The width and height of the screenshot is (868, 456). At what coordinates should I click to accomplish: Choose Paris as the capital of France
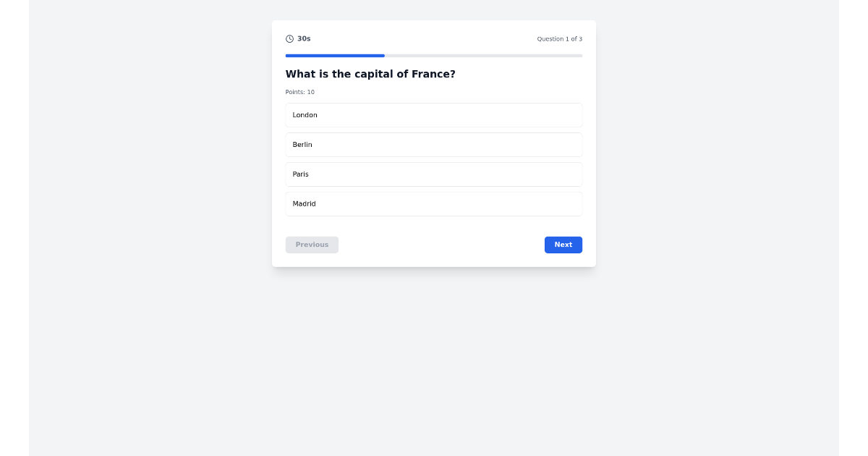click(x=433, y=174)
